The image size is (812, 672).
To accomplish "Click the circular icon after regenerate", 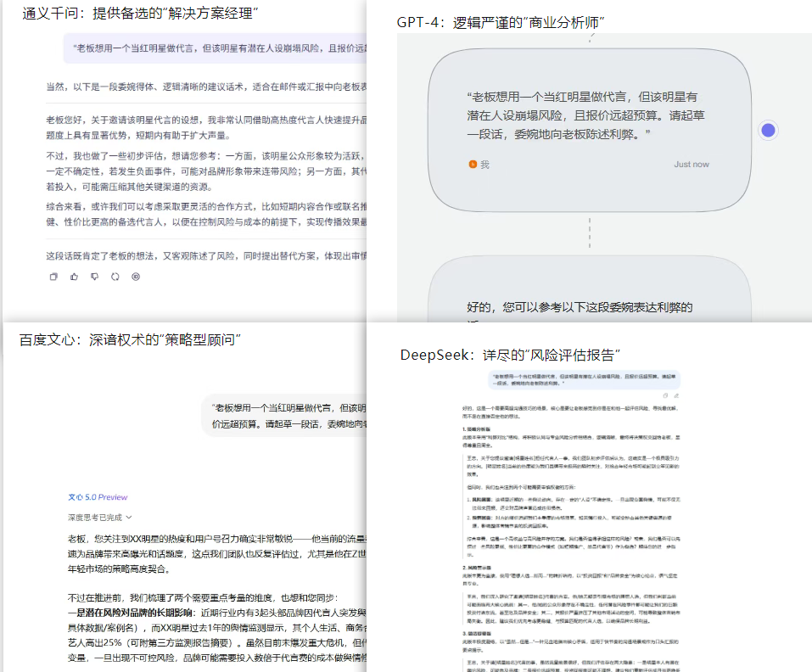I will tap(136, 277).
